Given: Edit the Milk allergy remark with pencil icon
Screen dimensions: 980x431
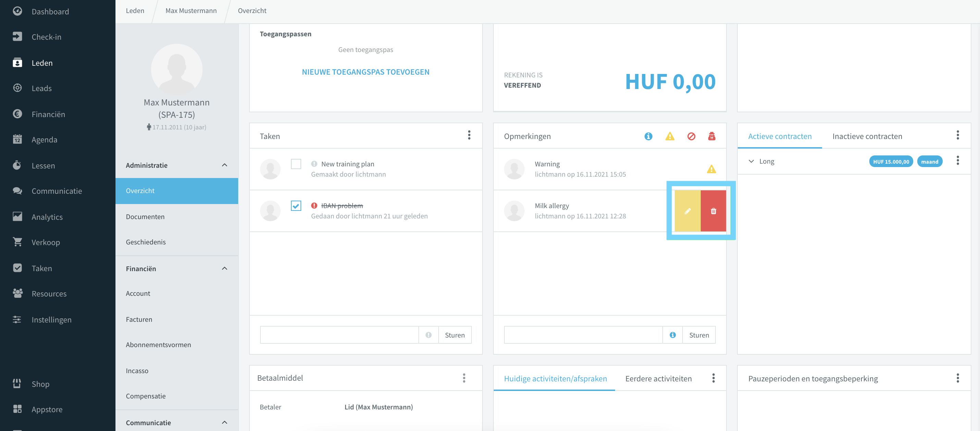Looking at the screenshot, I should [687, 211].
